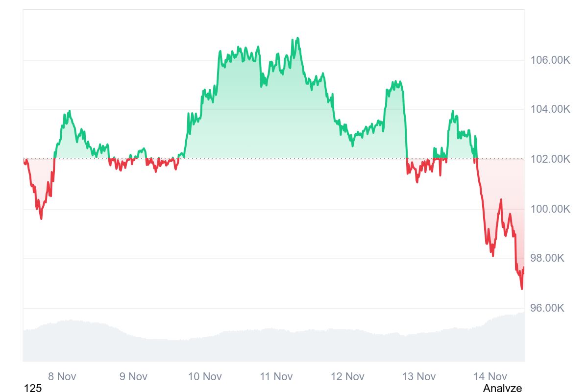Click the 102.00K baseline price label
Screen dimensions: 588x392
[550, 159]
